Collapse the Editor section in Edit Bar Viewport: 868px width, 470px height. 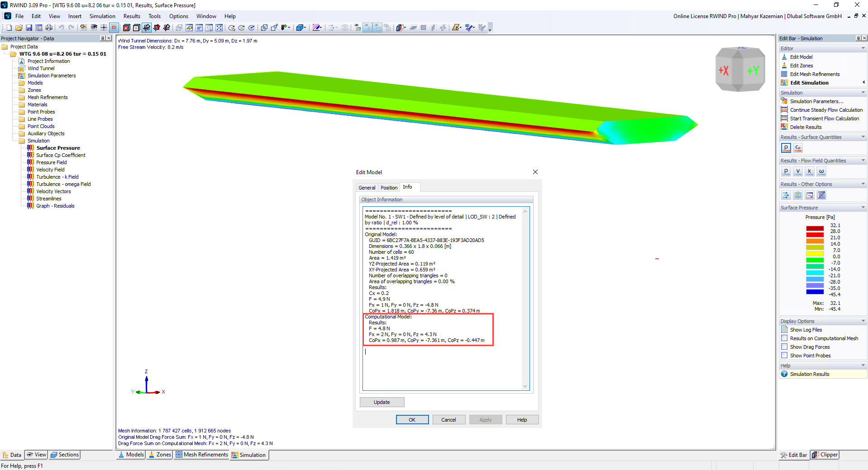(863, 48)
